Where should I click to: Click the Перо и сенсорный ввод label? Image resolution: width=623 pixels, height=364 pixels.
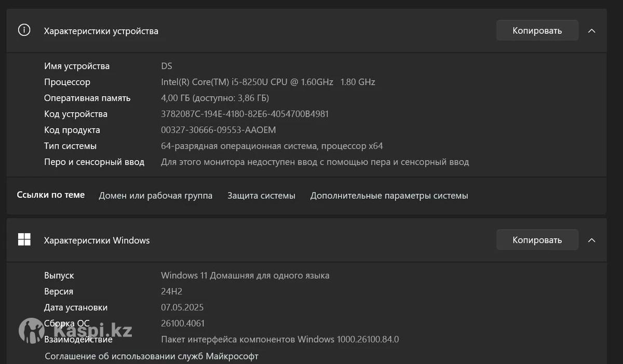(94, 162)
